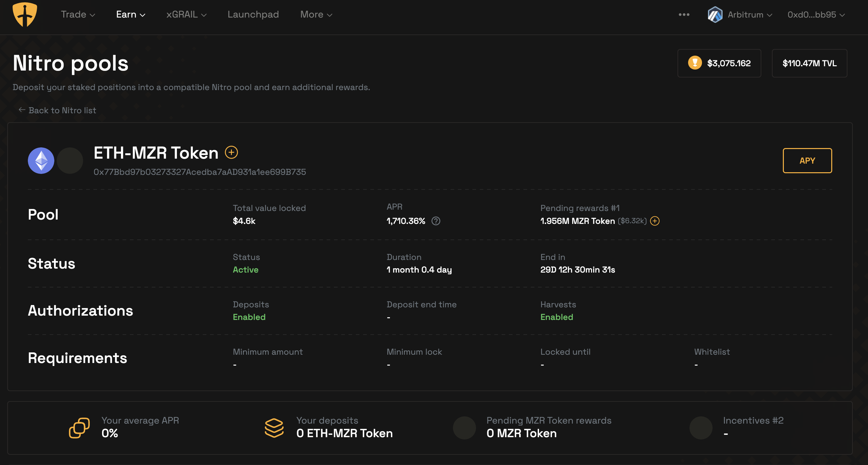Expand the Trade dropdown menu

78,15
